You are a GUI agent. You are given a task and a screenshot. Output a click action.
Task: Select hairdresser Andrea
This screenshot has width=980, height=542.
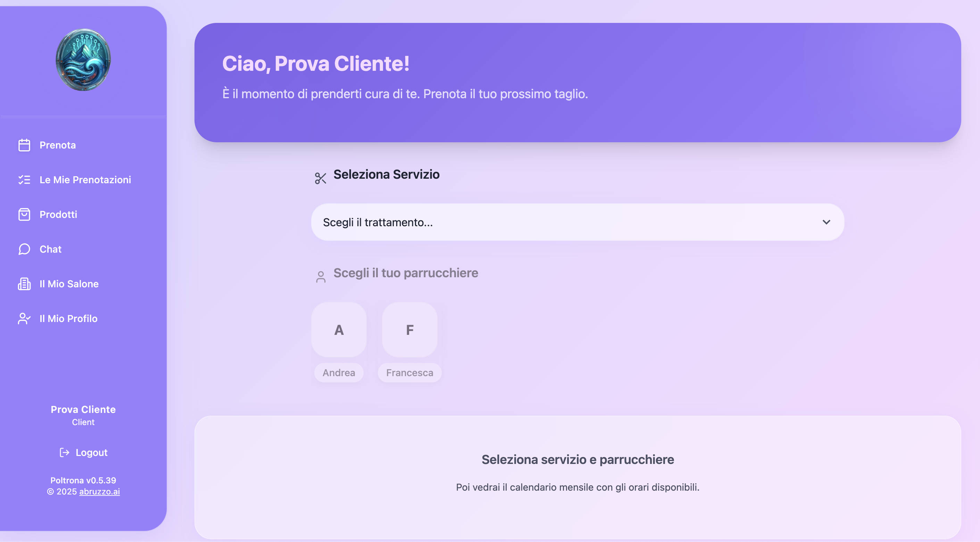[339, 330]
